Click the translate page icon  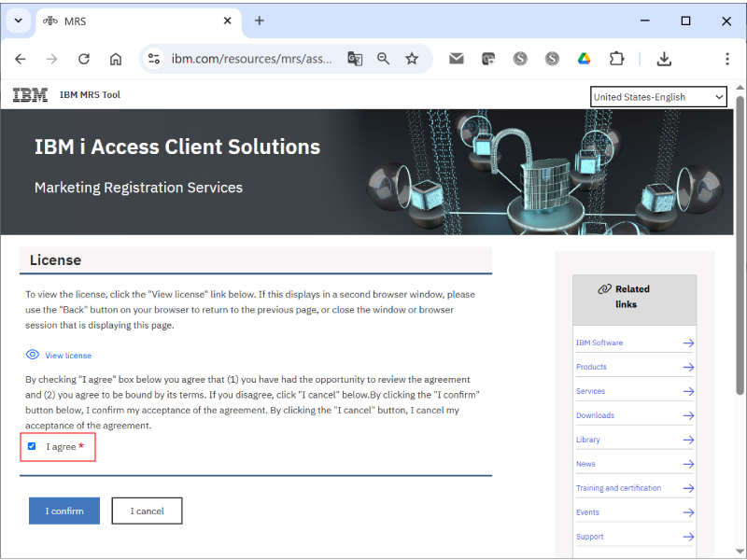pyautogui.click(x=355, y=59)
